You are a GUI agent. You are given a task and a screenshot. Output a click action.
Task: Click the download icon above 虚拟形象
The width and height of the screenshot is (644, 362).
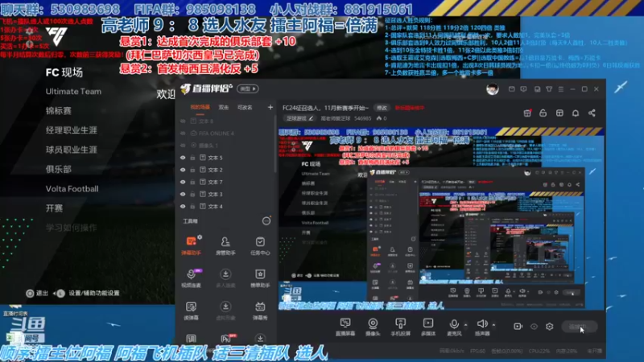click(225, 306)
